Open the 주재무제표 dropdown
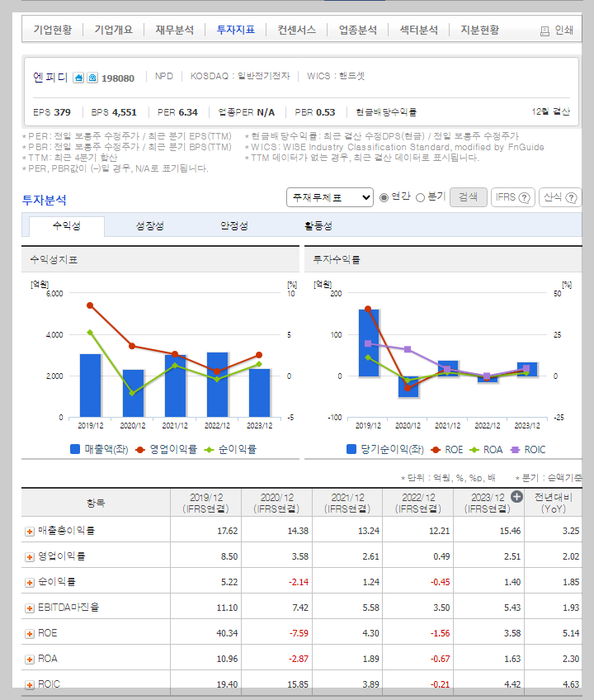The width and height of the screenshot is (594, 700). [330, 197]
